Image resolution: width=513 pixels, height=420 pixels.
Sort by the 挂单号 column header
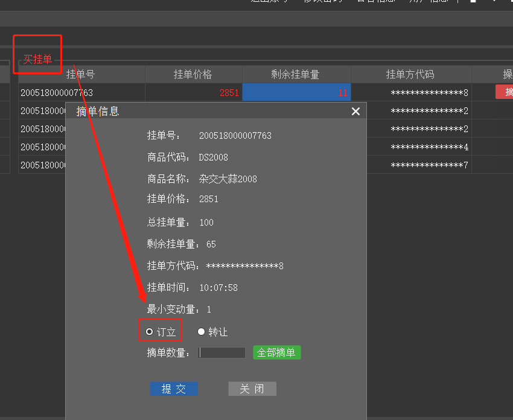click(x=81, y=75)
